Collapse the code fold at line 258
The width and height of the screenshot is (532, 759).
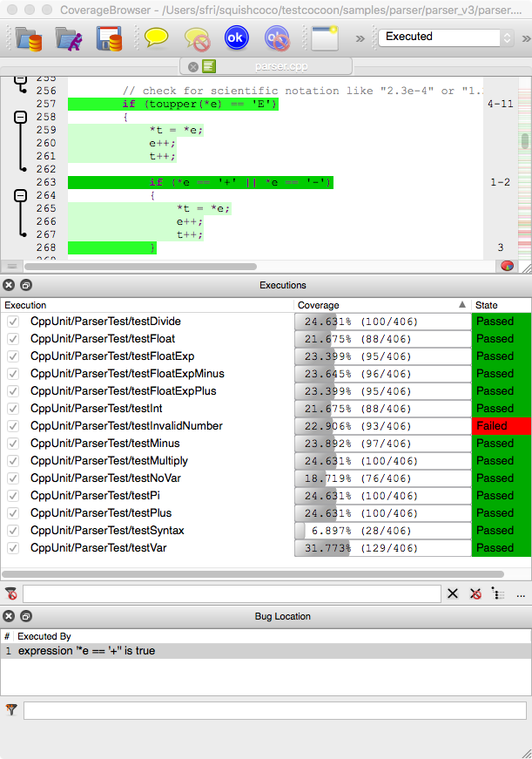coord(21,117)
